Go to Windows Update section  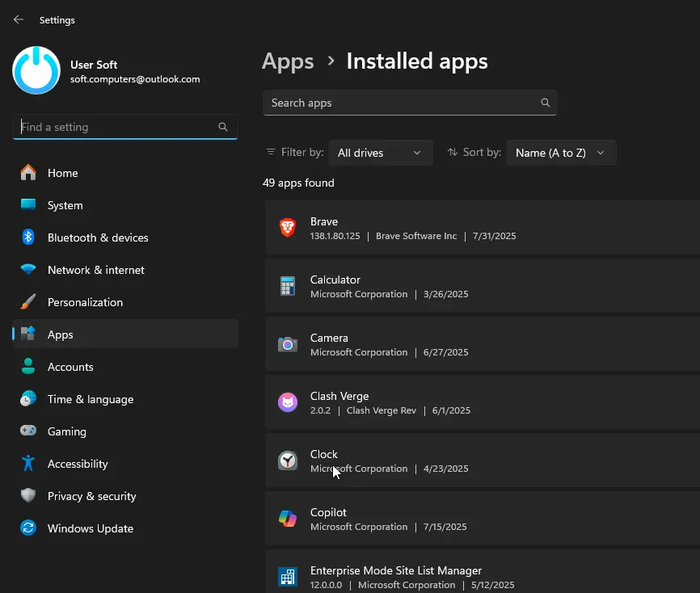[90, 528]
